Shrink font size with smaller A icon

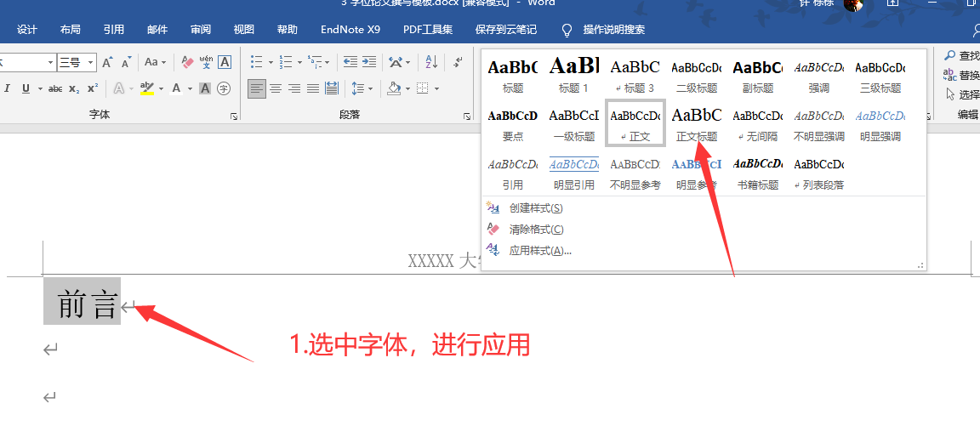tap(126, 62)
